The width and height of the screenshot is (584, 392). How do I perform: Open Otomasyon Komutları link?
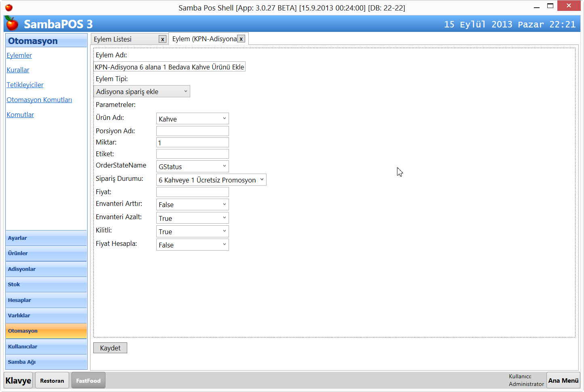pyautogui.click(x=39, y=100)
